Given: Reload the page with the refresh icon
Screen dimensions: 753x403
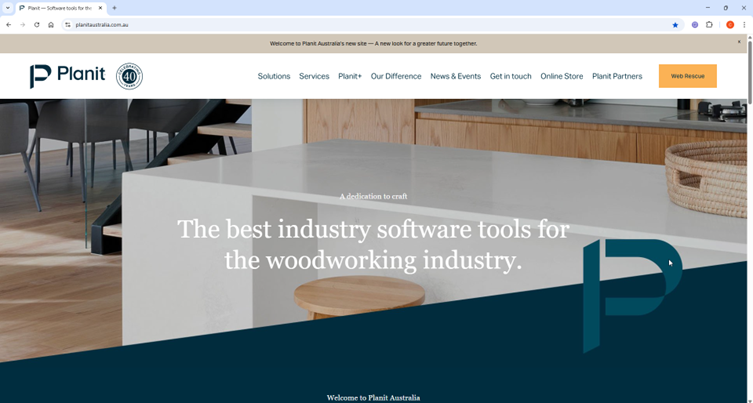Looking at the screenshot, I should click(x=37, y=25).
